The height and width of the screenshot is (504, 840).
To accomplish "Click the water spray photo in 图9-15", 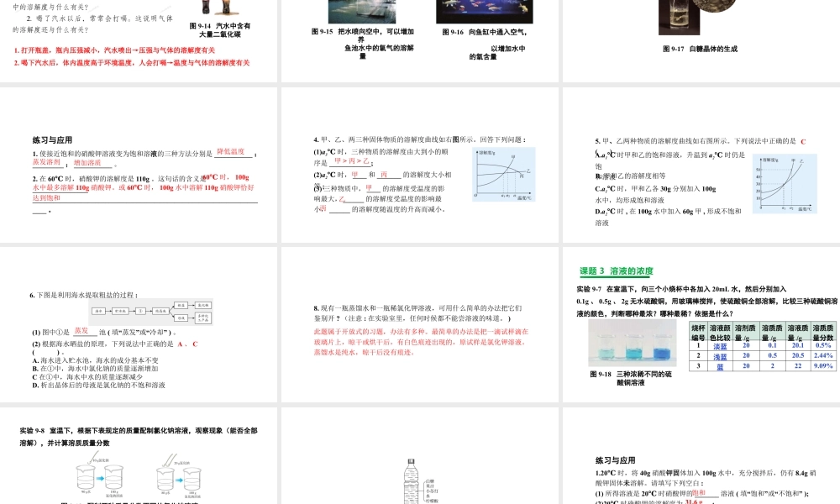I will coord(363,11).
